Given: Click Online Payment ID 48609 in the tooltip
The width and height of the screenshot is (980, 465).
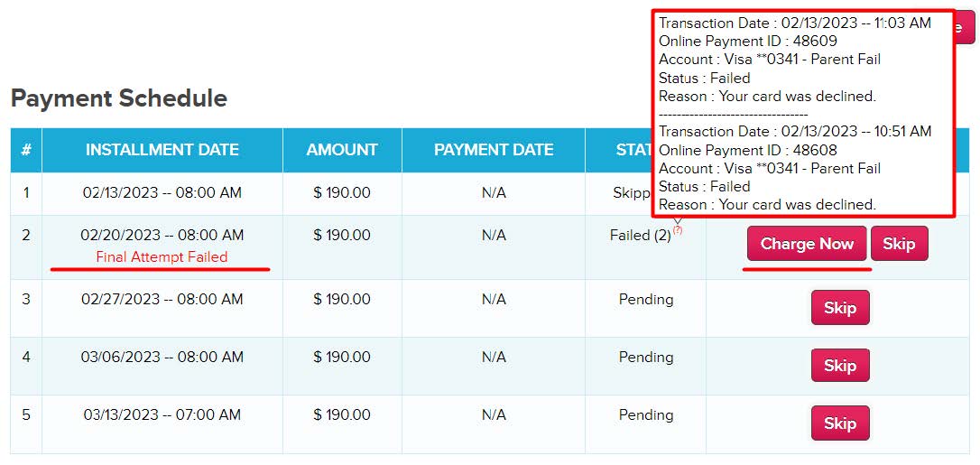Looking at the screenshot, I should tap(748, 42).
